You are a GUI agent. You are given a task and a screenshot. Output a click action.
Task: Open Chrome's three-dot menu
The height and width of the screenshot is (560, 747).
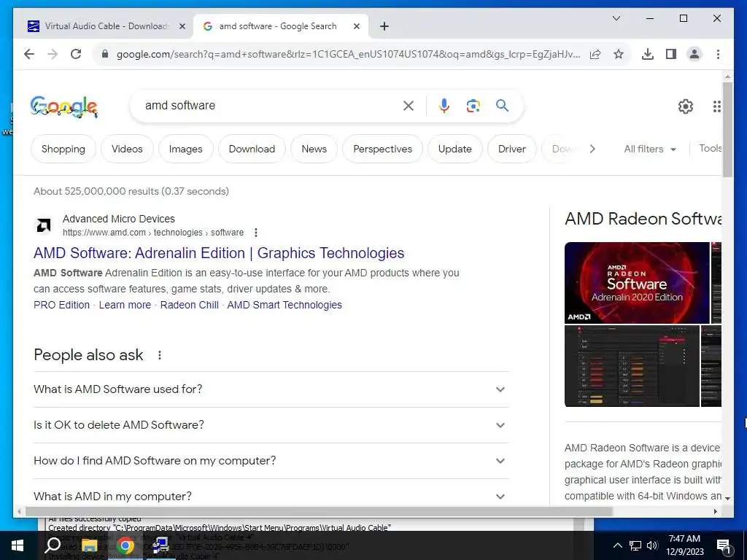pyautogui.click(x=718, y=54)
